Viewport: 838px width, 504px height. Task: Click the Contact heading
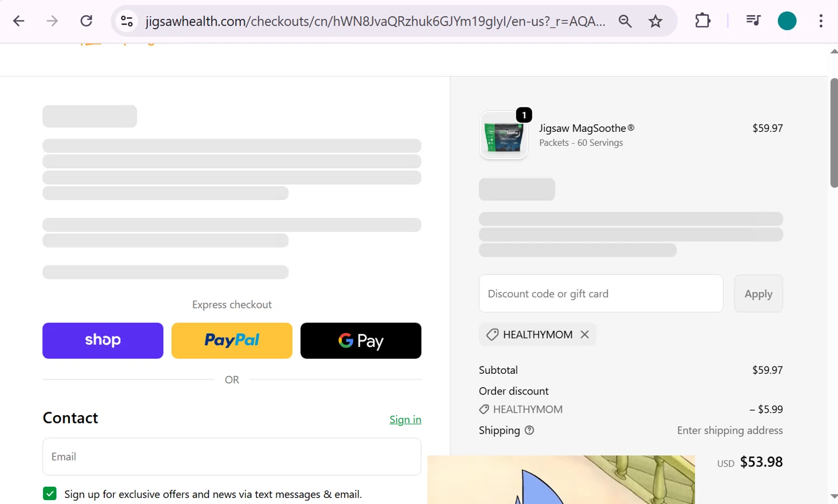click(x=70, y=418)
